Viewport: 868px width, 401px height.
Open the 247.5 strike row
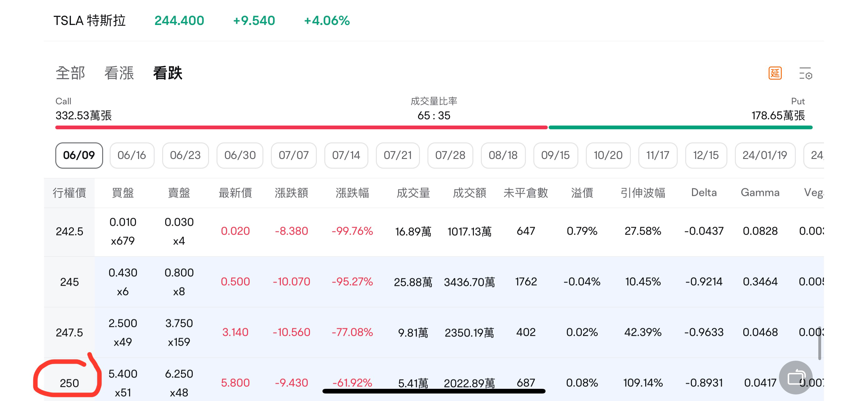pyautogui.click(x=434, y=332)
